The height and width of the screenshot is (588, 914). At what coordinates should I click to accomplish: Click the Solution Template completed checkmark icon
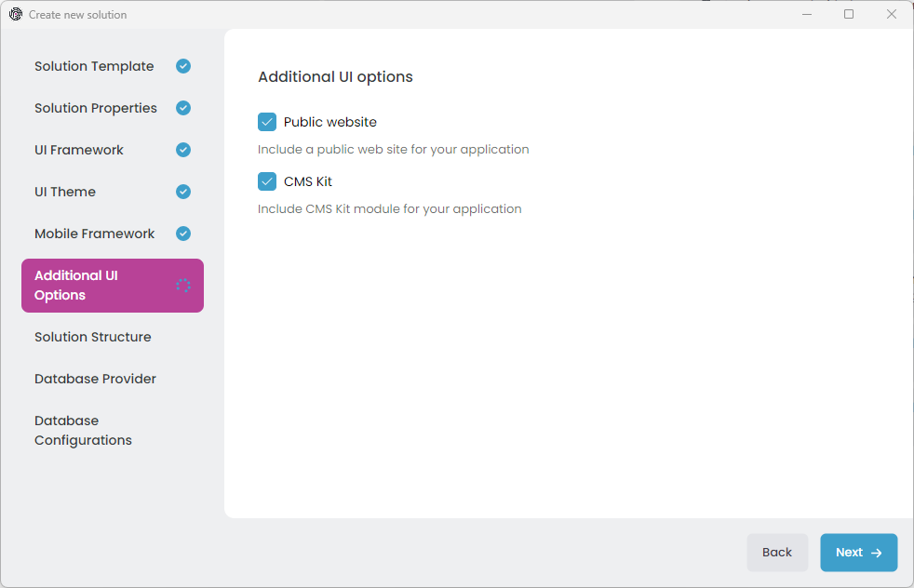click(183, 66)
